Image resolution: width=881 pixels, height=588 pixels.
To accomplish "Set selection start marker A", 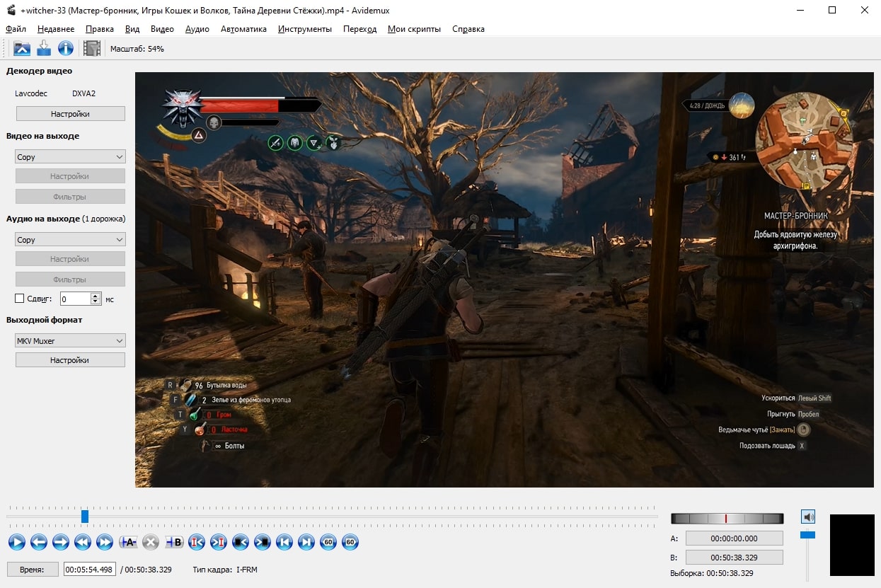I will pyautogui.click(x=128, y=542).
